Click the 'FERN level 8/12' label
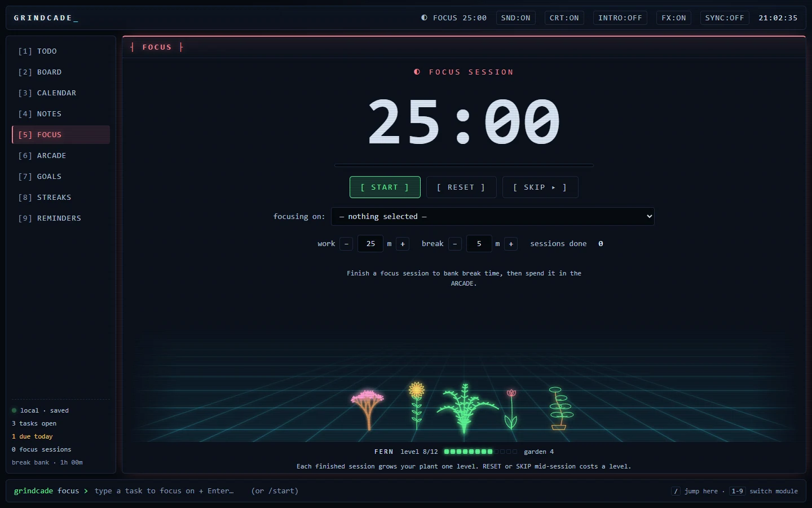Viewport: 812px width, 508px height. 406,452
